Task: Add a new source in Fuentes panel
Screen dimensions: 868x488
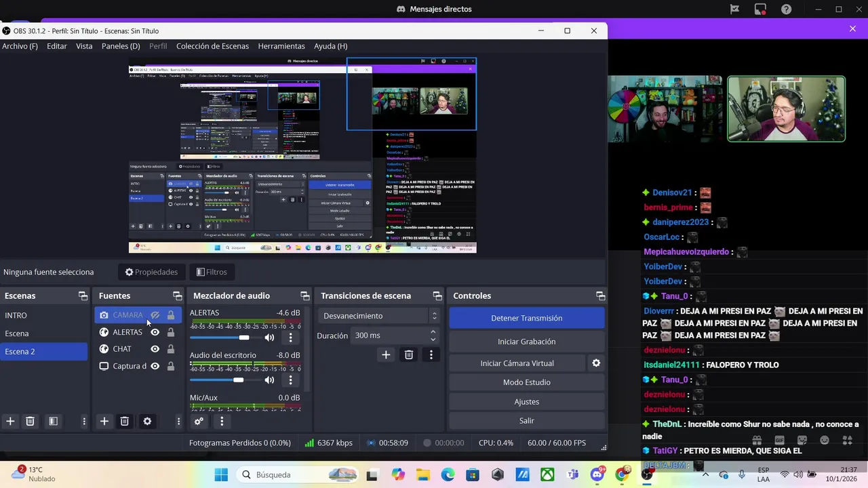Action: 104,421
